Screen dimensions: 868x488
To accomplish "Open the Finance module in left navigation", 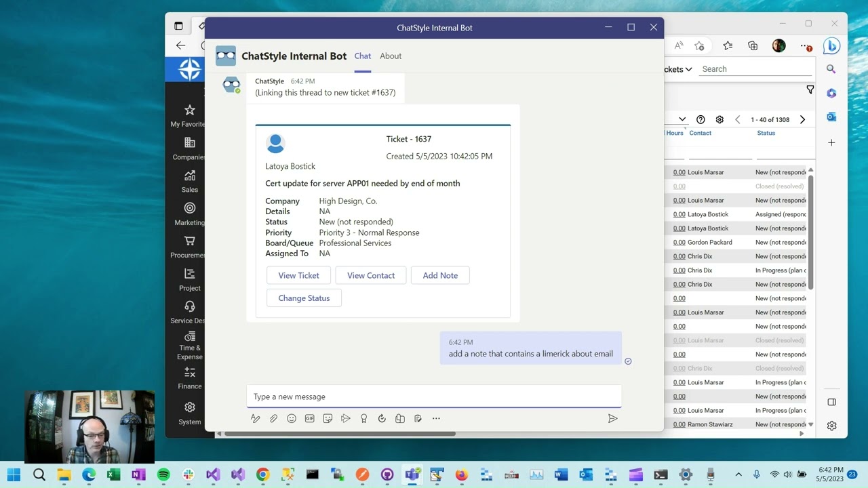I will coord(190,378).
